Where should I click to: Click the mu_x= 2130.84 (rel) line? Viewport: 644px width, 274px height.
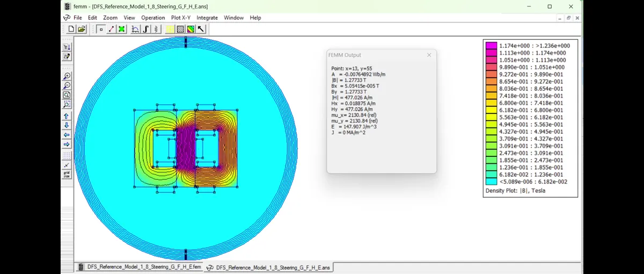tap(355, 116)
